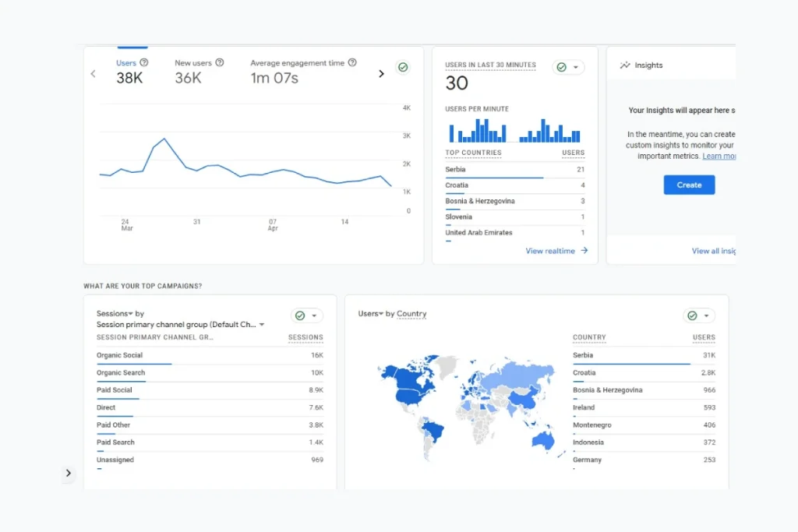Click help icon beside Average engagement time
This screenshot has height=532, width=798.
click(352, 62)
